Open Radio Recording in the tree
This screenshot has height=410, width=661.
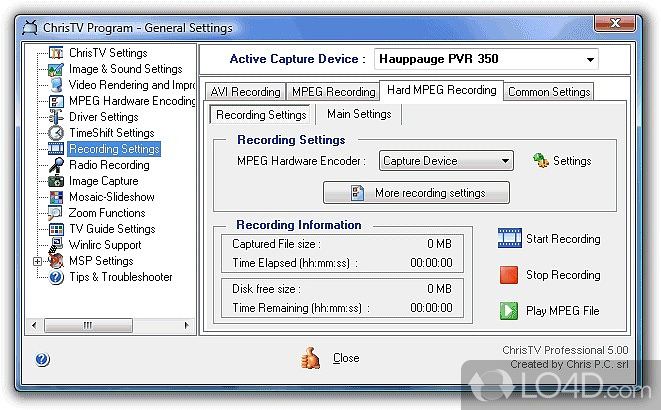109,165
